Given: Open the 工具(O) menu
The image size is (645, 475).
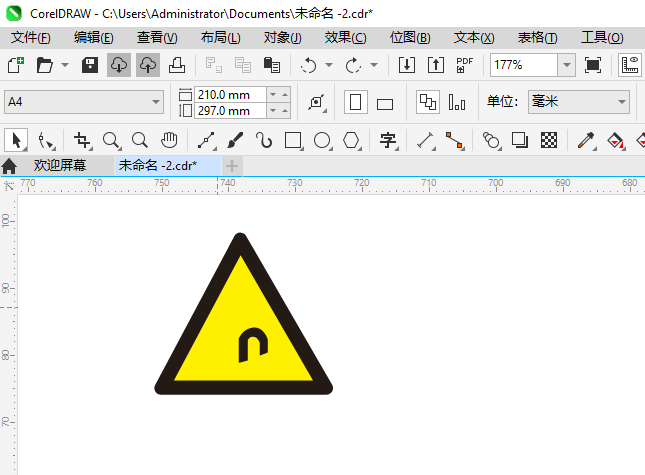Looking at the screenshot, I should click(x=602, y=38).
